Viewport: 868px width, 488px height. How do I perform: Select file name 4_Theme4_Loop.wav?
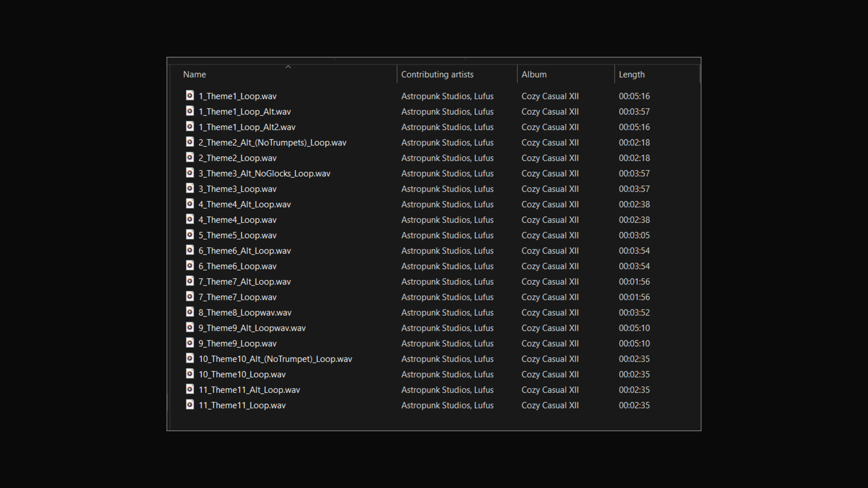pos(237,220)
